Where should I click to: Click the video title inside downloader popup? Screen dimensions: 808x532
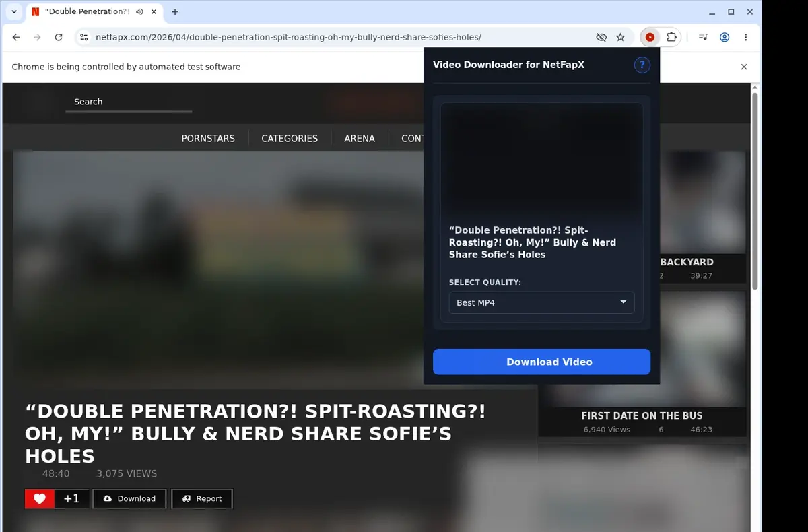tap(533, 242)
